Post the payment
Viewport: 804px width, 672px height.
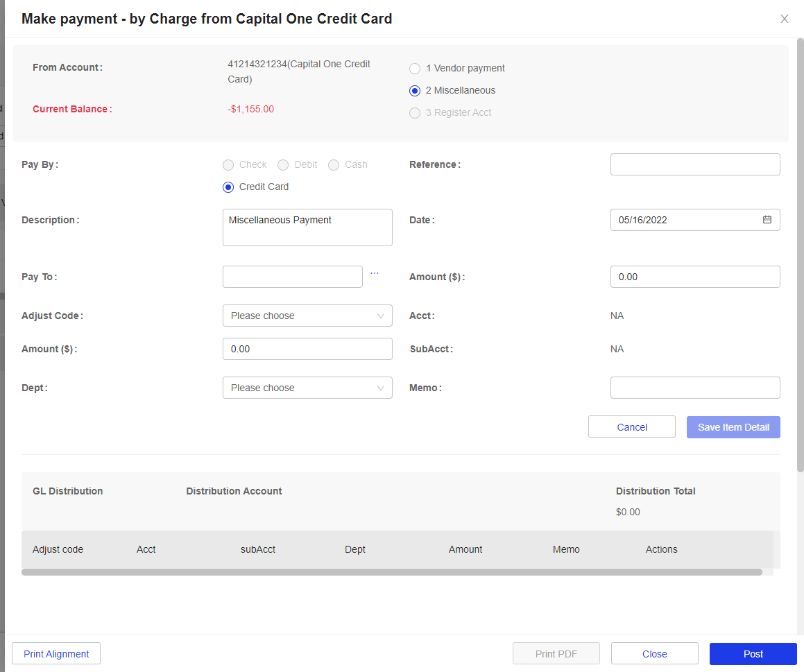pyautogui.click(x=753, y=653)
